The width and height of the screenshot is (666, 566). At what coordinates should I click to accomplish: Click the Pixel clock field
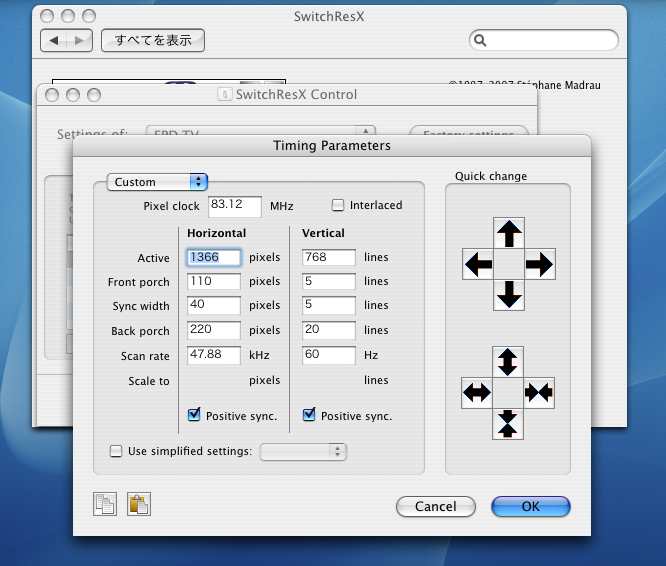click(x=235, y=207)
